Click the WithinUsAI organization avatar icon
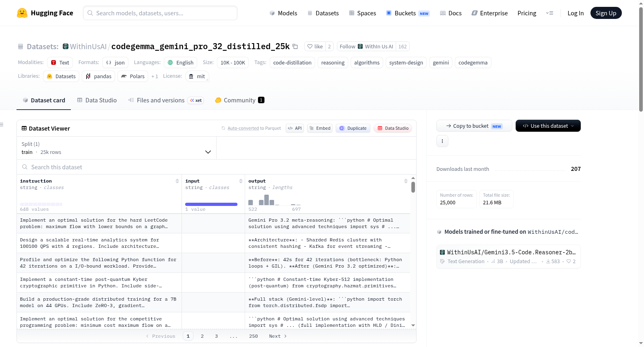644x347 pixels. click(x=66, y=46)
